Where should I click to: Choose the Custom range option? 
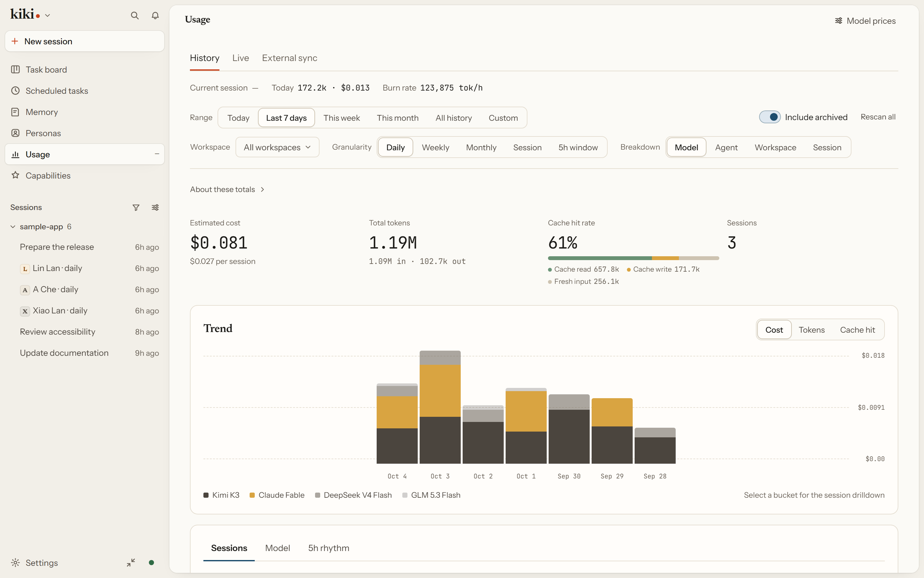[x=503, y=118]
